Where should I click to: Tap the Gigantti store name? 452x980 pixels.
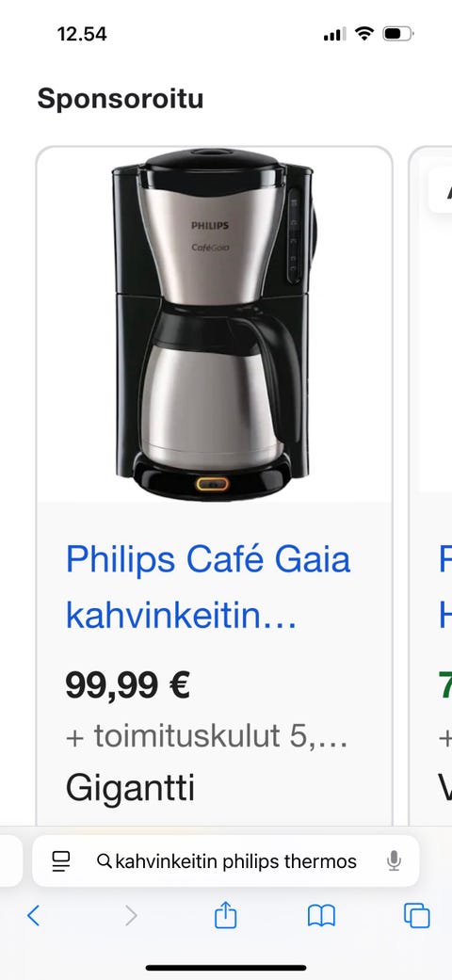point(130,788)
